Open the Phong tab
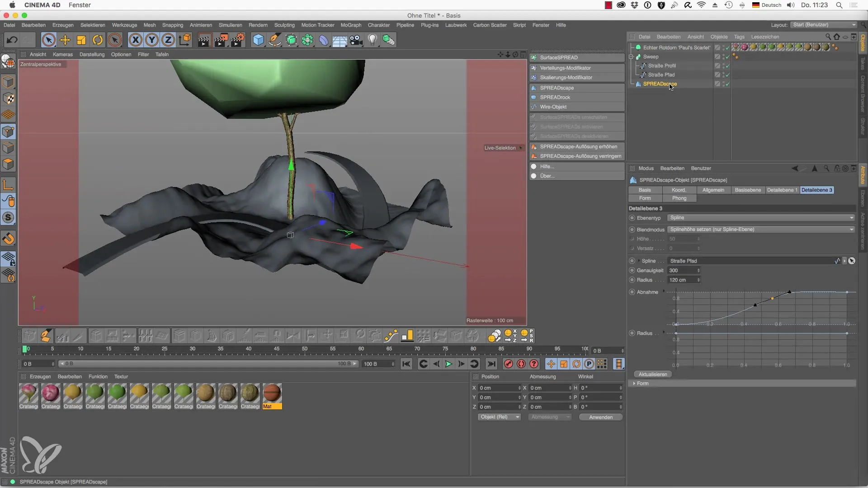868x488 pixels. tap(679, 198)
